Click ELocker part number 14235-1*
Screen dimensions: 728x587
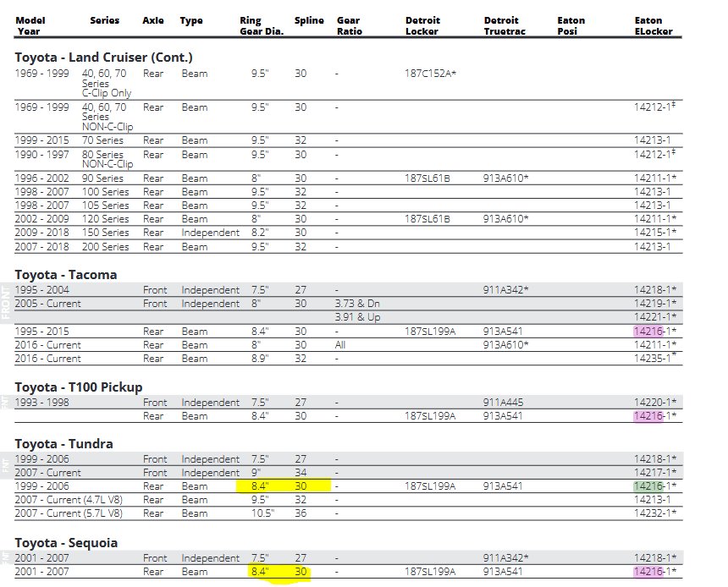655,357
